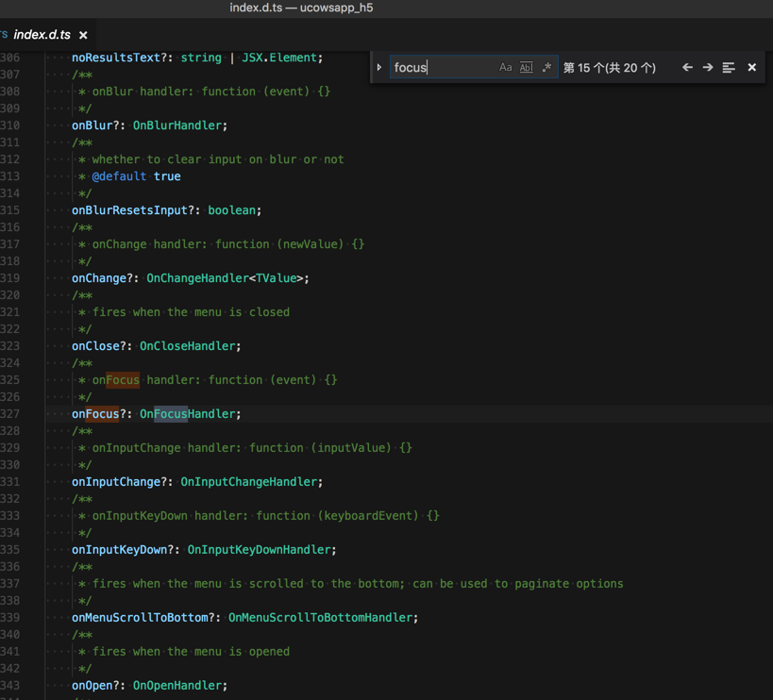Screen dimensions: 773x700
Task: Close the find widget
Action: [751, 68]
